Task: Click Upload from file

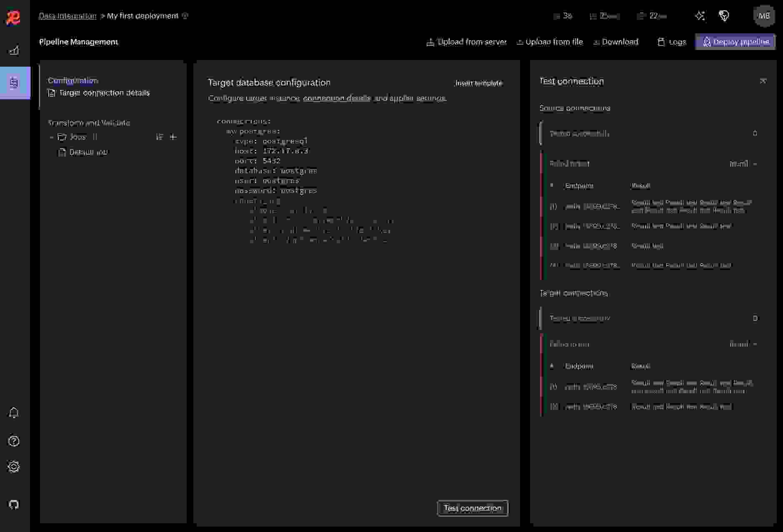Action: (550, 42)
